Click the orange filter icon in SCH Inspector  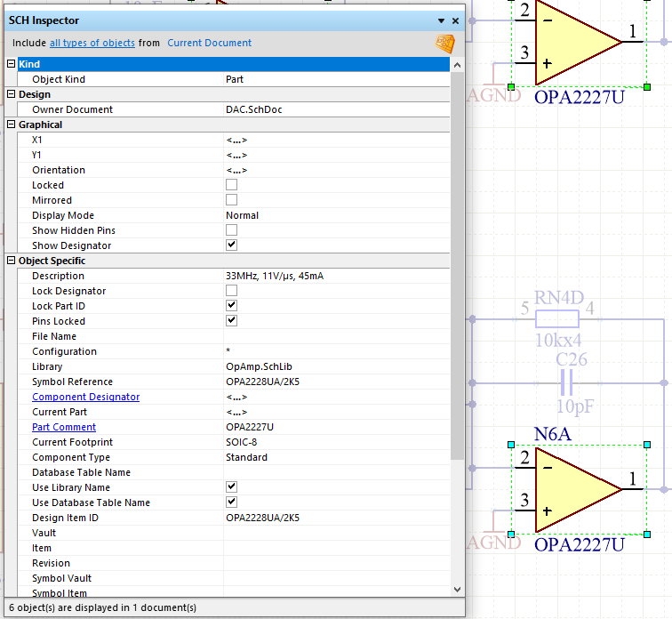pos(444,44)
